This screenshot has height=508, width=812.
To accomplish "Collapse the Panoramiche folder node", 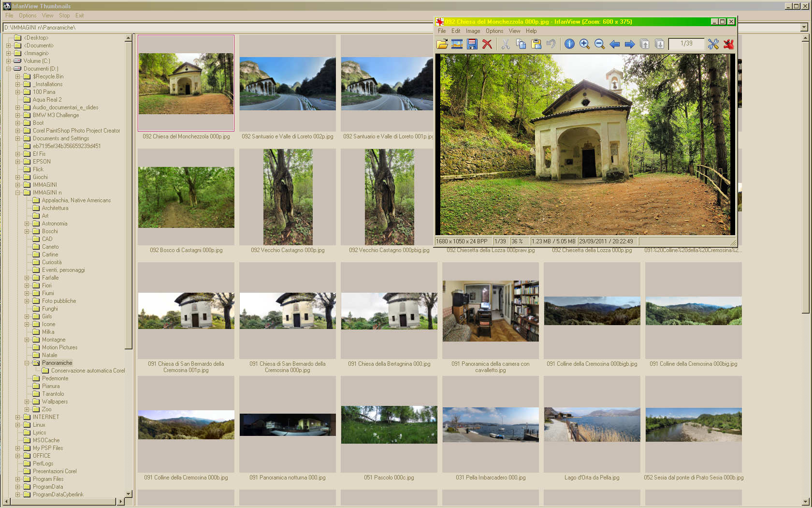I will 27,363.
